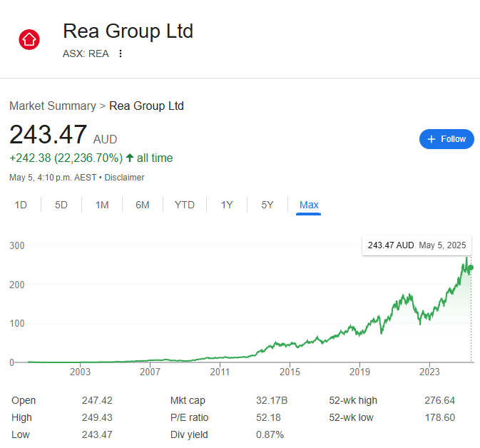This screenshot has width=480, height=448.
Task: Click the 2003 x-axis label
Action: click(80, 372)
